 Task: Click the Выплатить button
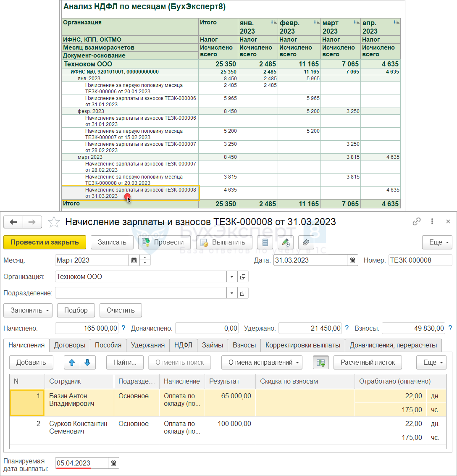click(224, 242)
